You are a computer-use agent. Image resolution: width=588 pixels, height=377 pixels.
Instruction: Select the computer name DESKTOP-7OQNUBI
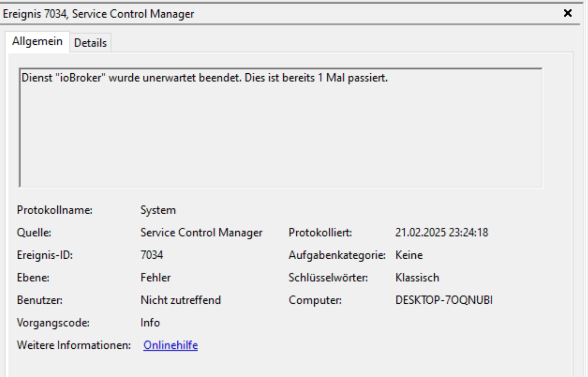pos(444,300)
